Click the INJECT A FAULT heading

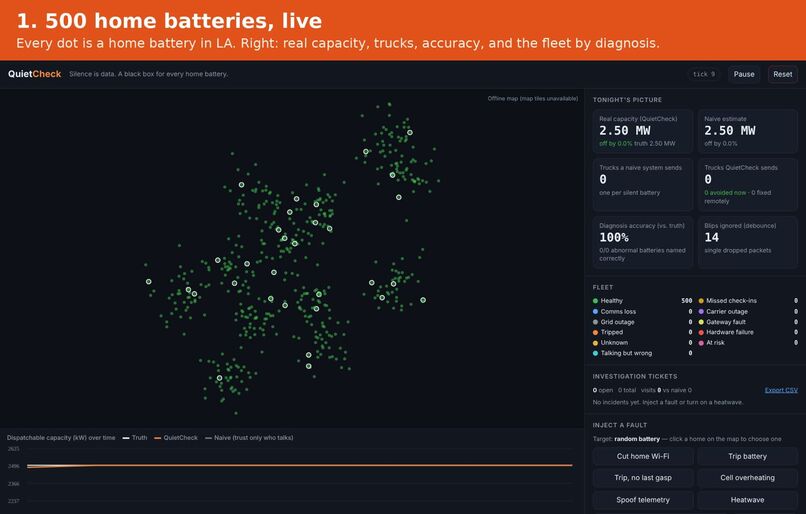619,425
